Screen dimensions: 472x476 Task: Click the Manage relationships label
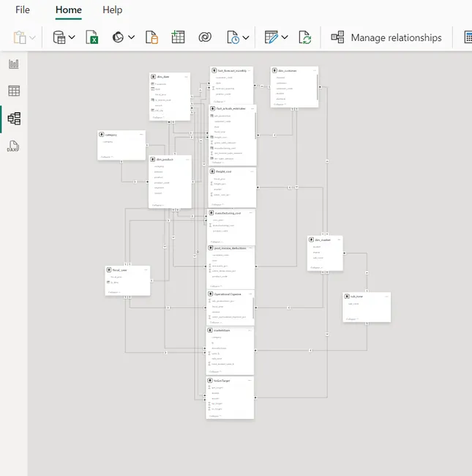[x=396, y=37]
